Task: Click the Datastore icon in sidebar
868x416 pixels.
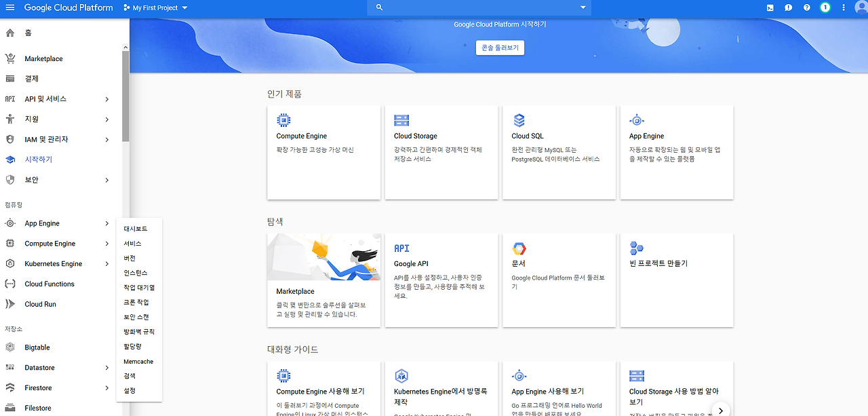Action: click(x=10, y=368)
